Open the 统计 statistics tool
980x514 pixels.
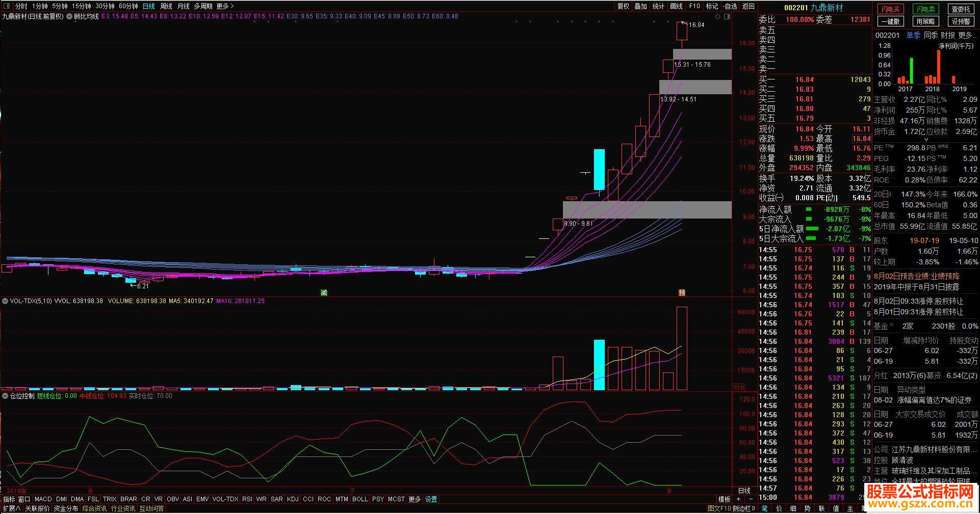pos(658,6)
